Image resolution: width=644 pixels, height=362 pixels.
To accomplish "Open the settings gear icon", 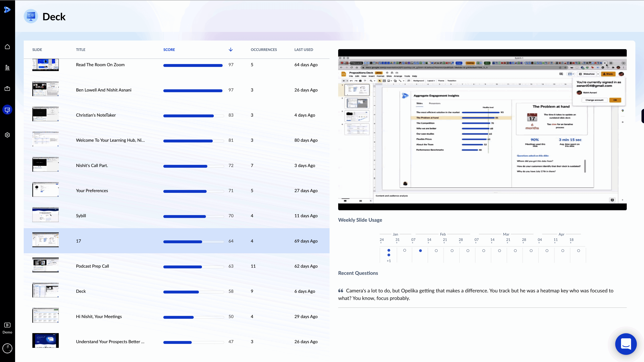I will pyautogui.click(x=7, y=135).
